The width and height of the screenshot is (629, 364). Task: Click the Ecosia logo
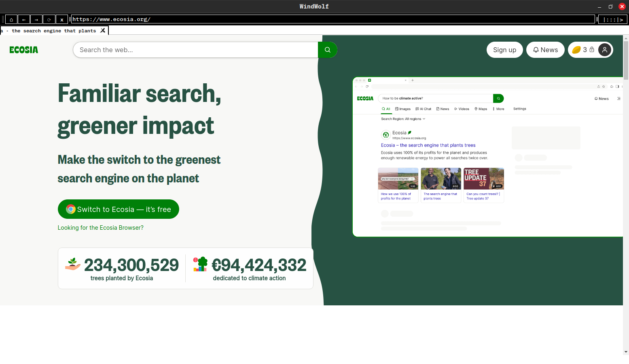(x=24, y=50)
